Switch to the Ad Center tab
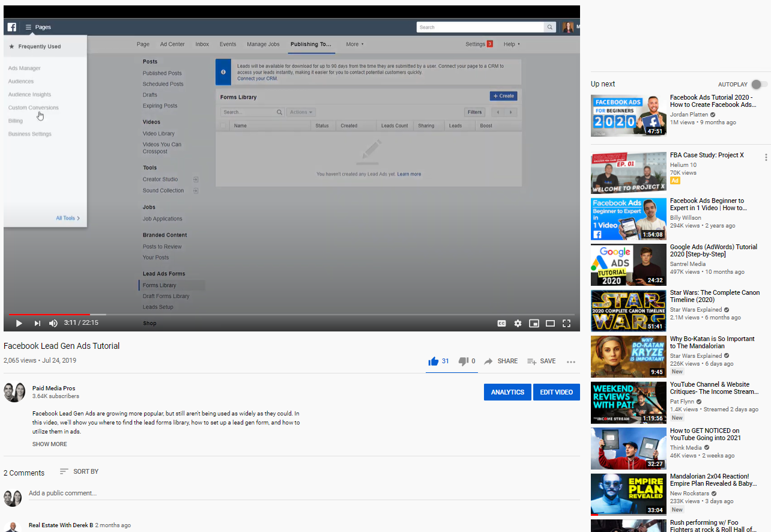This screenshot has width=771, height=532. pyautogui.click(x=172, y=44)
